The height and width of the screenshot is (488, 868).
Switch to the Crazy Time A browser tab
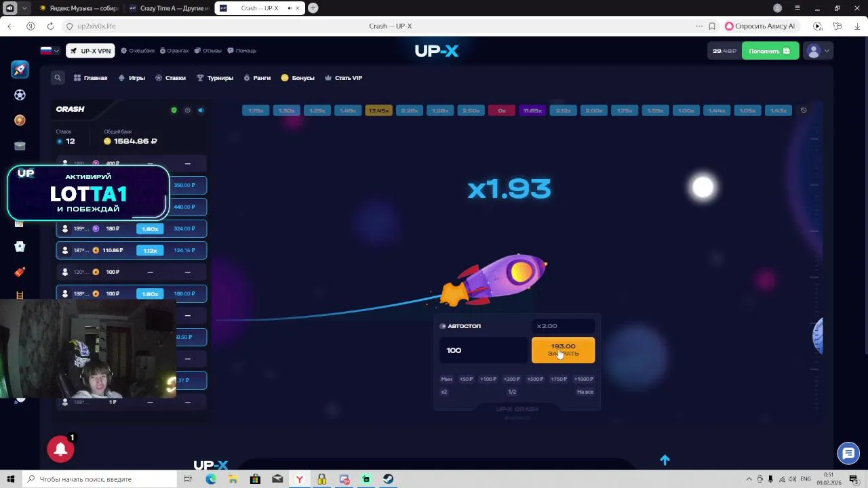point(169,8)
